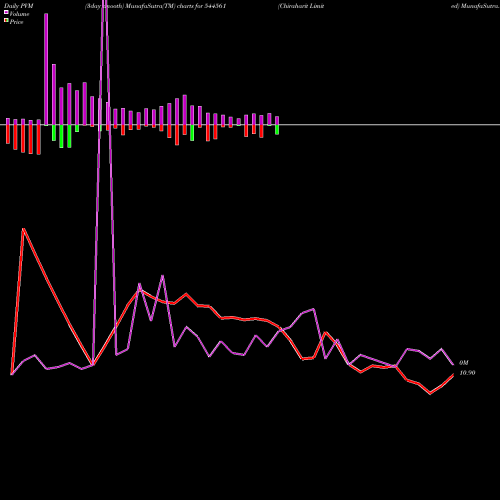This screenshot has height=500, width=500.
Task: Click the magenta Volume legend swatch
Action: pyautogui.click(x=6, y=12)
